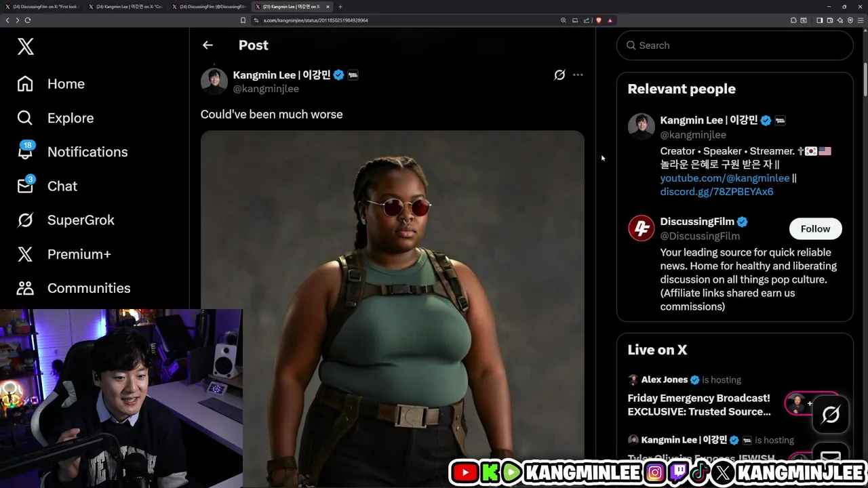The width and height of the screenshot is (868, 488).
Task: Open the Brave Shields lion icon
Action: pyautogui.click(x=598, y=20)
